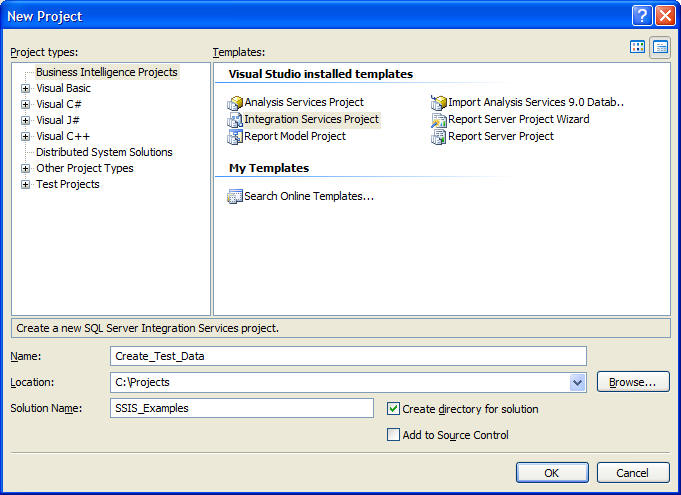Switch templates to small icons view
Image resolution: width=681 pixels, height=495 pixels.
660,47
